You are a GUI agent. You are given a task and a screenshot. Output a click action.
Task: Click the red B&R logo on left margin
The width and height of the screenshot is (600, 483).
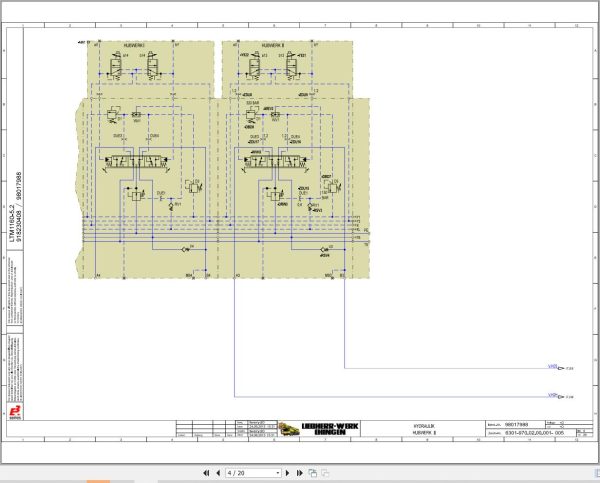15,412
